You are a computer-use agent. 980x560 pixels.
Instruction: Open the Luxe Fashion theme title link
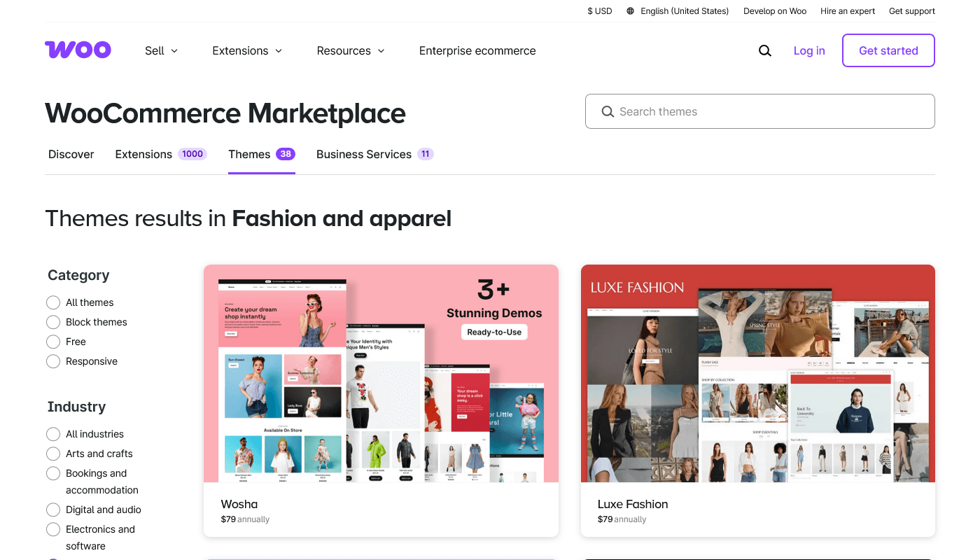click(x=633, y=504)
